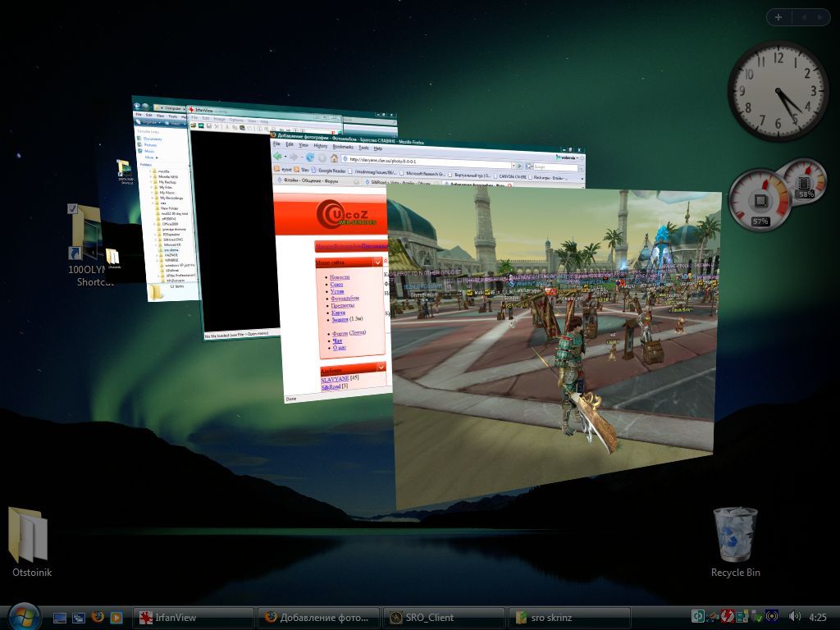Click the sidebar Add Gadgets plus button

tap(778, 17)
